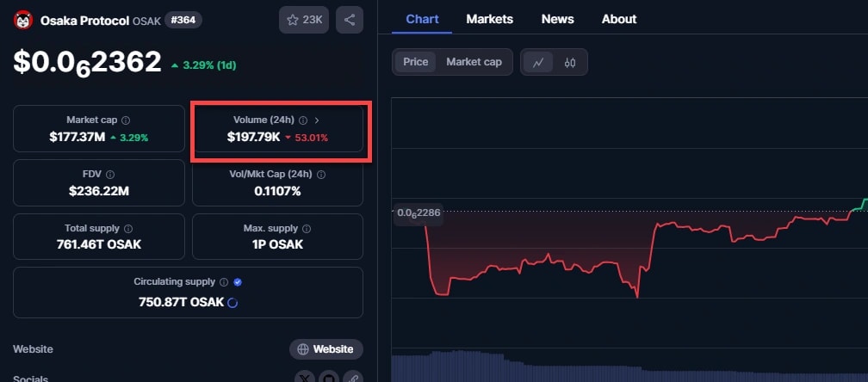The image size is (868, 382).
Task: Click verified badge beside Circulating supply
Action: [238, 282]
